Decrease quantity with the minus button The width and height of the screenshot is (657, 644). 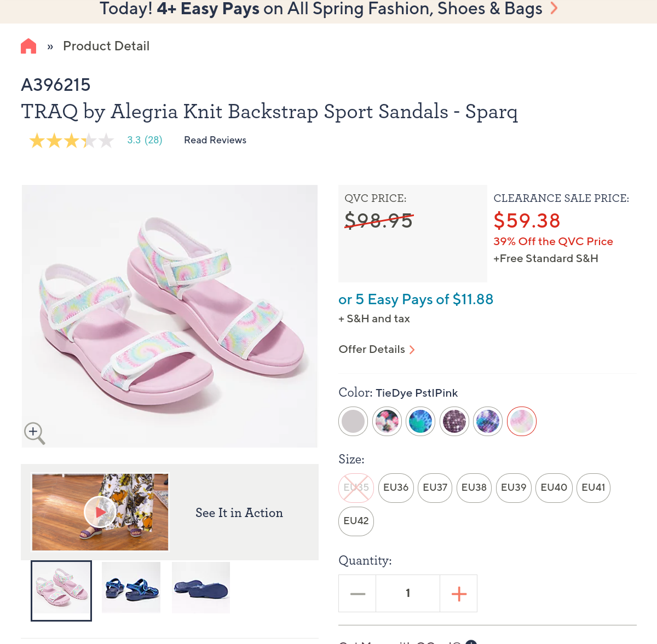pyautogui.click(x=358, y=594)
